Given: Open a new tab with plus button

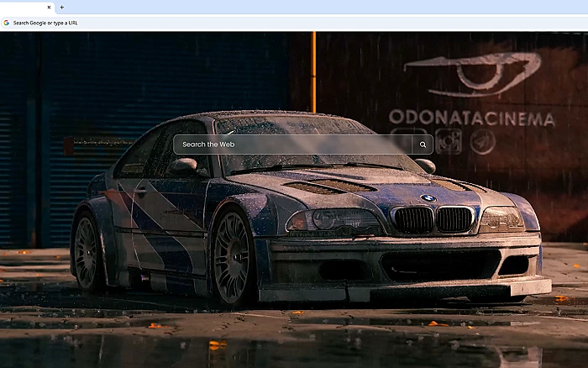Looking at the screenshot, I should coord(62,7).
